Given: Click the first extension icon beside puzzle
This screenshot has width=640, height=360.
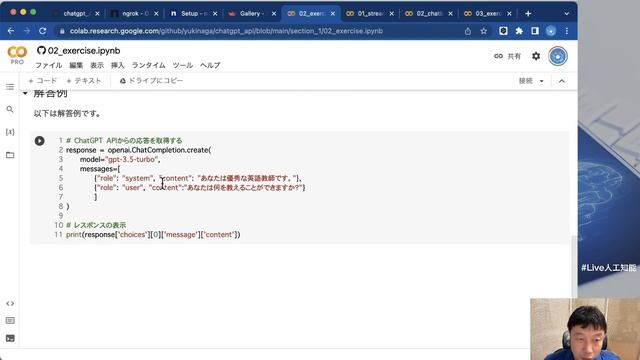Looking at the screenshot, I should [503, 31].
